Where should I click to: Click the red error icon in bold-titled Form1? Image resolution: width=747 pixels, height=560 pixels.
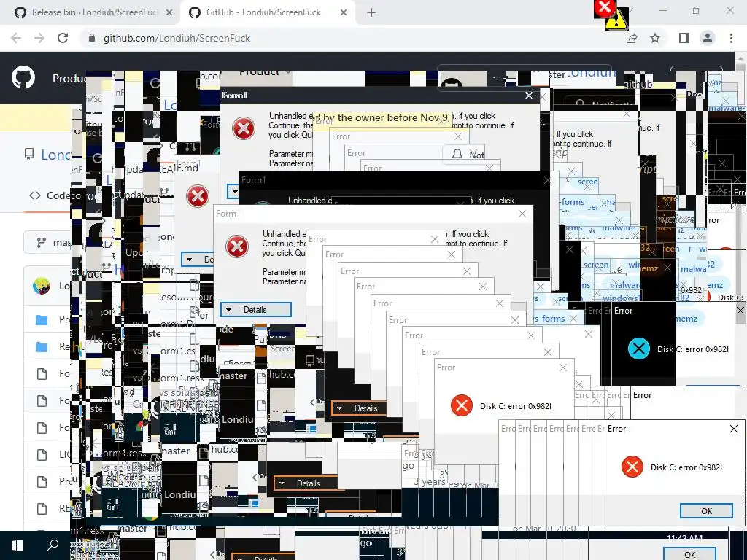pyautogui.click(x=244, y=128)
